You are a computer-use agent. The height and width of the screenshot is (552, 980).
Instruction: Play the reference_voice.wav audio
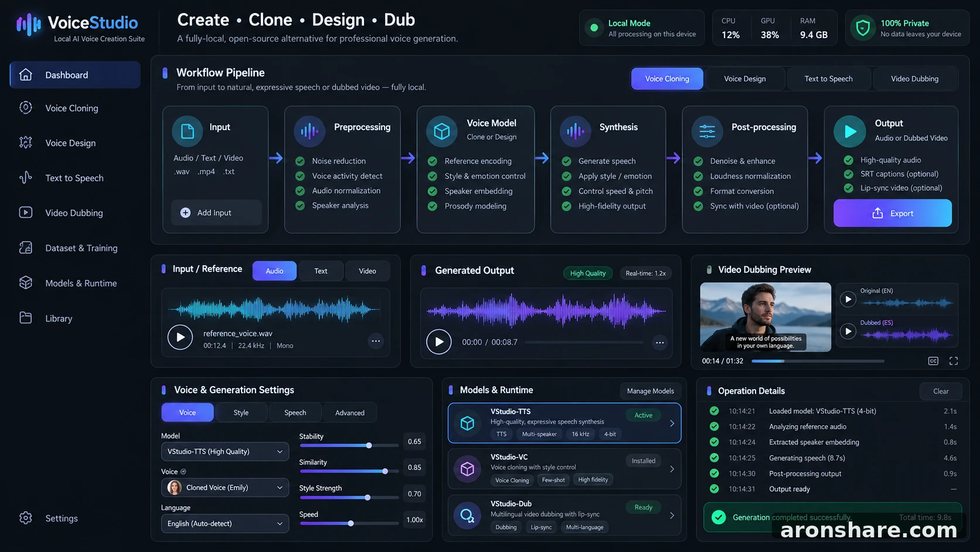click(x=180, y=337)
